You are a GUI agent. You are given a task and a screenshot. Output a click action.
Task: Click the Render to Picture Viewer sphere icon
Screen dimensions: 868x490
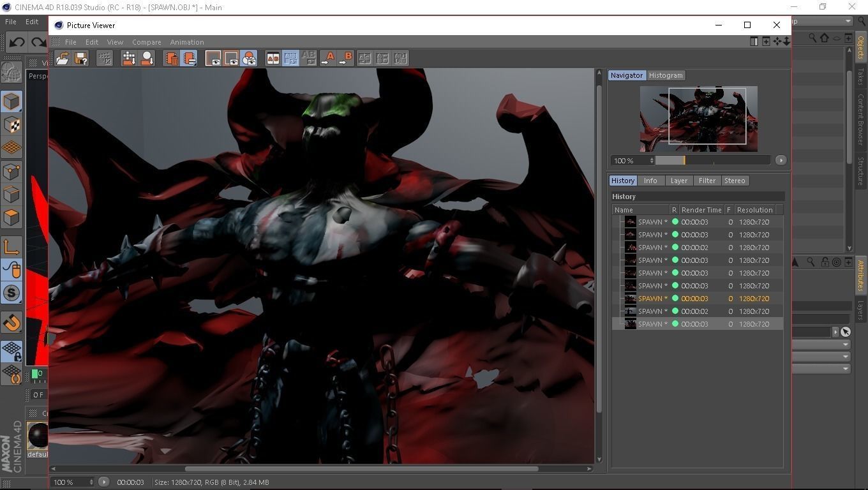click(x=147, y=58)
